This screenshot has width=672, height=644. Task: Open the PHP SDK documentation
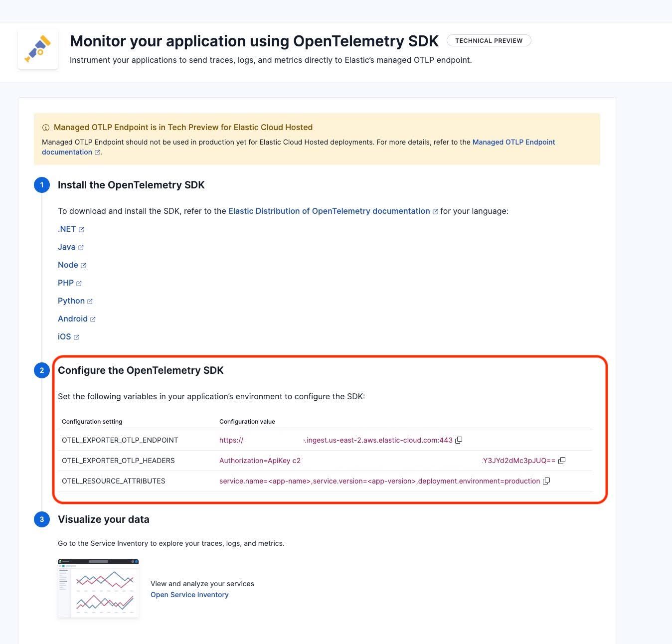[65, 283]
